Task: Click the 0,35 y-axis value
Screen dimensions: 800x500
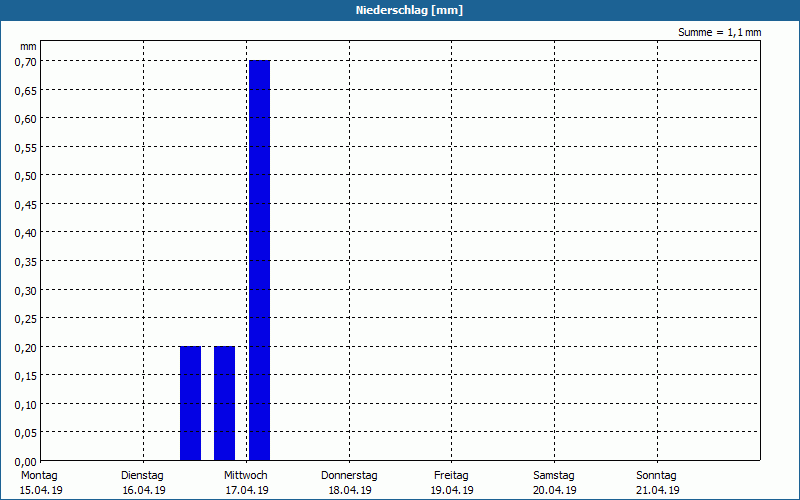Action: pos(26,262)
